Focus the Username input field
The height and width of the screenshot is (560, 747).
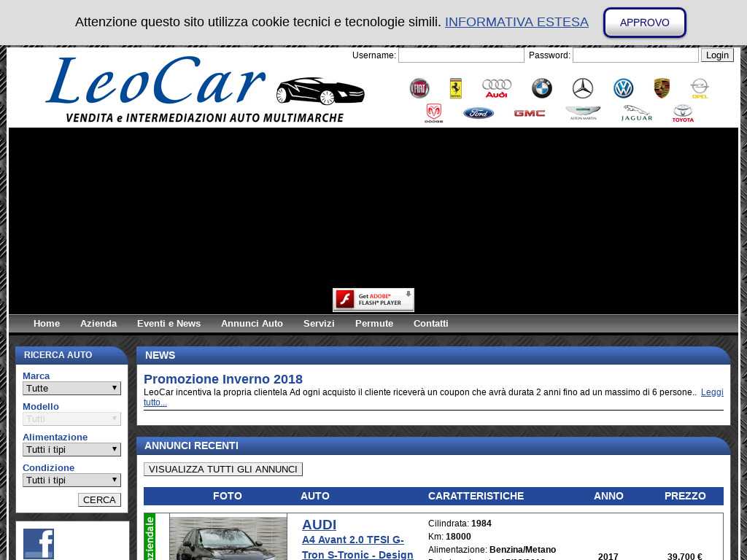tap(461, 55)
